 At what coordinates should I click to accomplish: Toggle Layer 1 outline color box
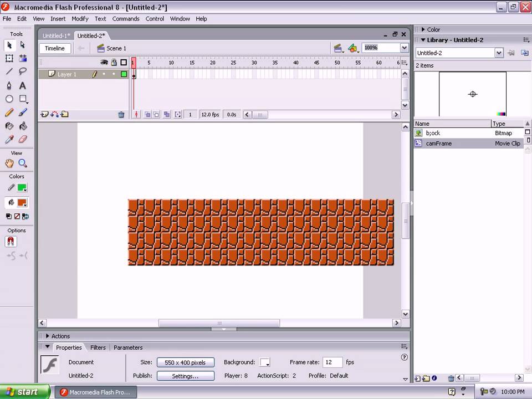pyautogui.click(x=124, y=74)
